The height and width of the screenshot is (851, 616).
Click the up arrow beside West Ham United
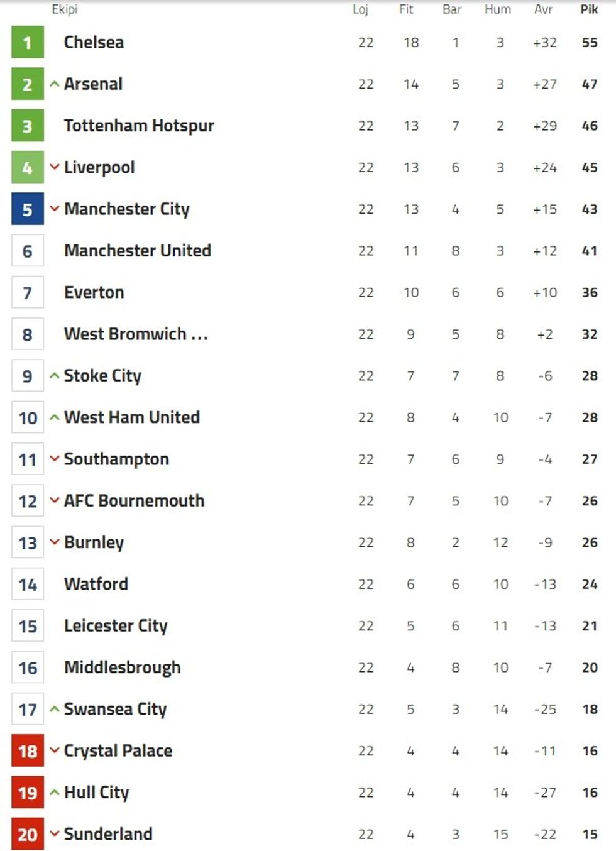pyautogui.click(x=55, y=417)
